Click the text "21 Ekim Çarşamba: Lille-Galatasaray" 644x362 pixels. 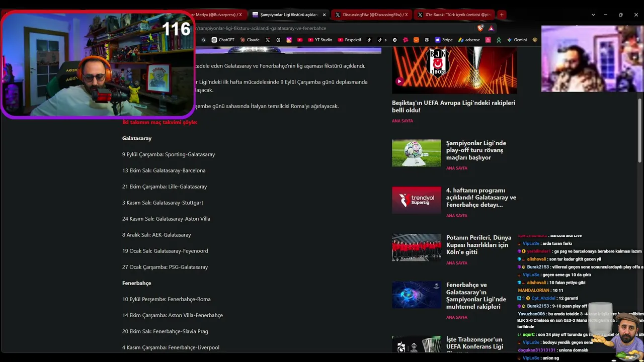pos(165,187)
